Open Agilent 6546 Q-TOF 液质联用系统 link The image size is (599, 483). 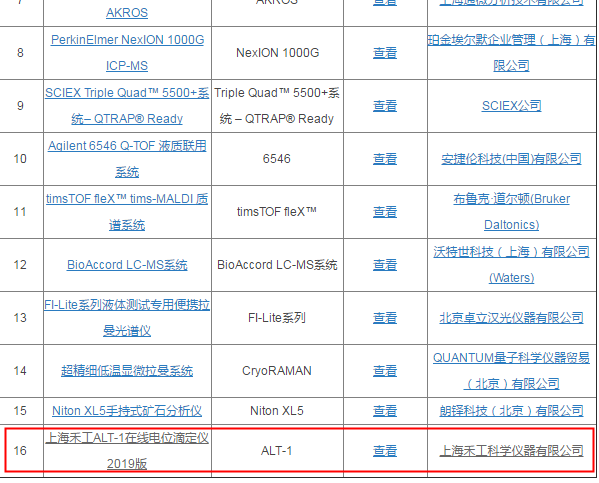point(127,159)
